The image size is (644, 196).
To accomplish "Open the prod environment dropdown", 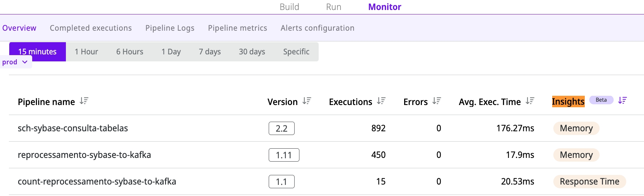I will click(x=15, y=62).
